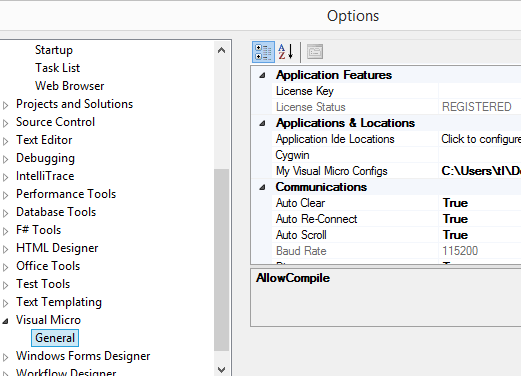521x376 pixels.
Task: Collapse the Application Features category
Action: [262, 75]
